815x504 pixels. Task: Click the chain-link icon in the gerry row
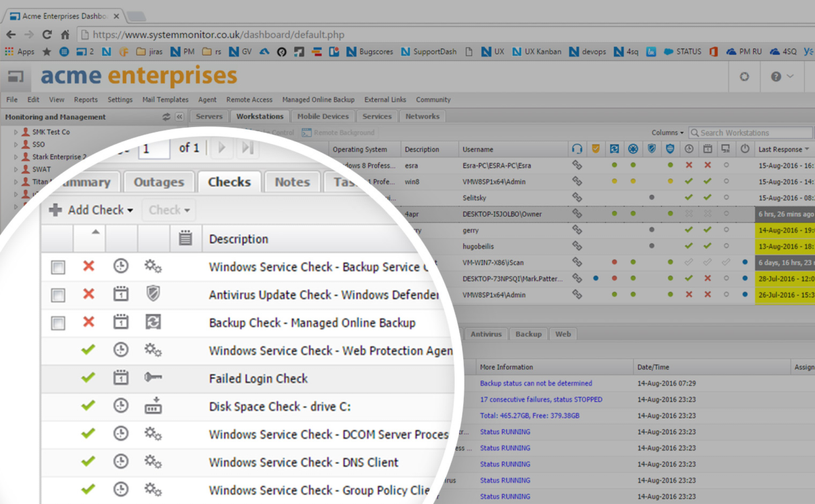click(577, 230)
